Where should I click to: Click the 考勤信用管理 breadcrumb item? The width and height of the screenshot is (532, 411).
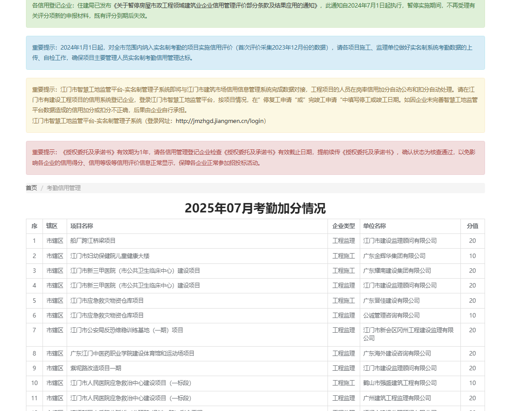point(64,188)
